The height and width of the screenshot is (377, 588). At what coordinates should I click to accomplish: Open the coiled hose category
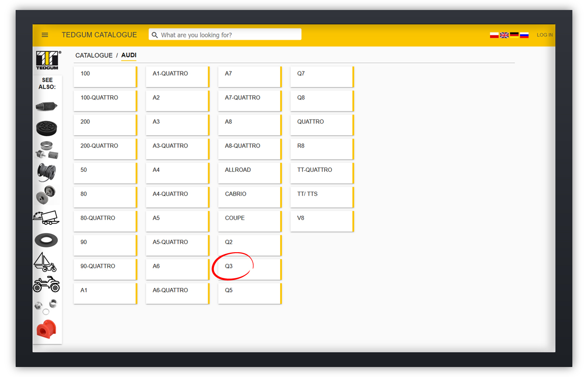(x=47, y=173)
